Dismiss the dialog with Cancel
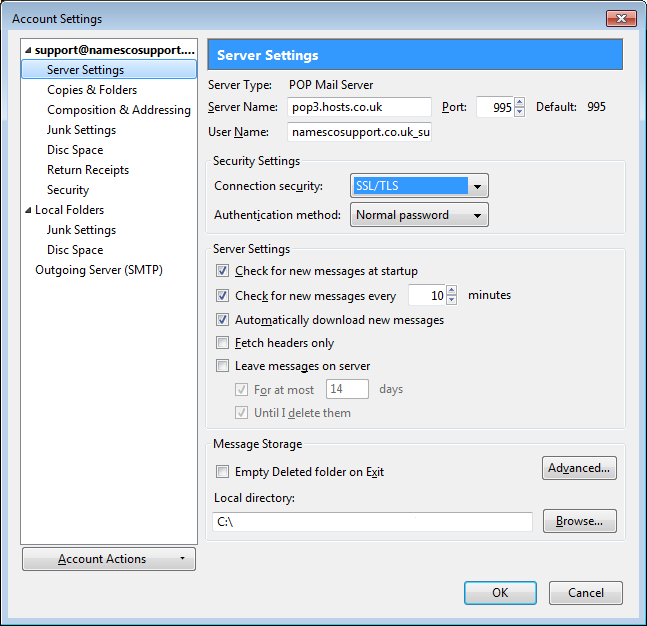This screenshot has height=626, width=647. (x=586, y=593)
